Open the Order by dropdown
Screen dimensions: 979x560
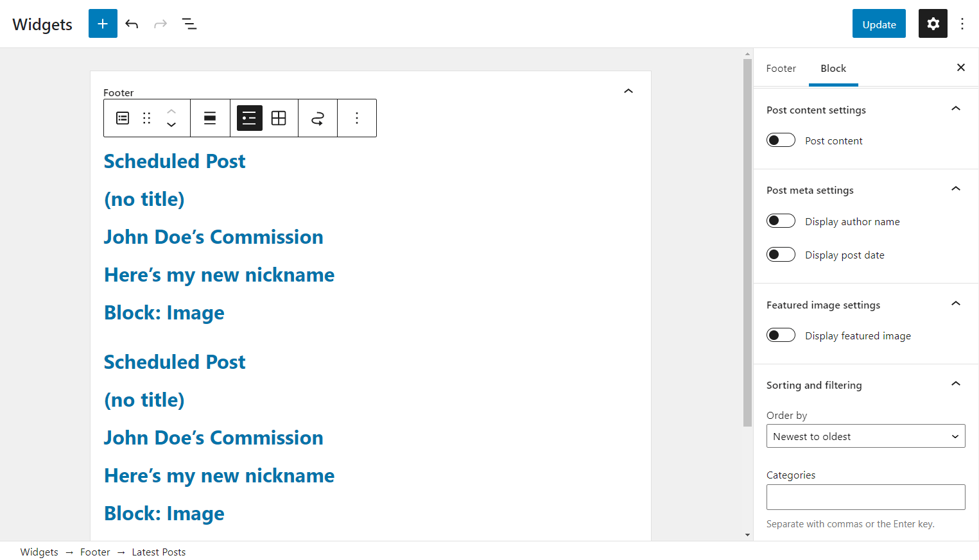coord(865,436)
